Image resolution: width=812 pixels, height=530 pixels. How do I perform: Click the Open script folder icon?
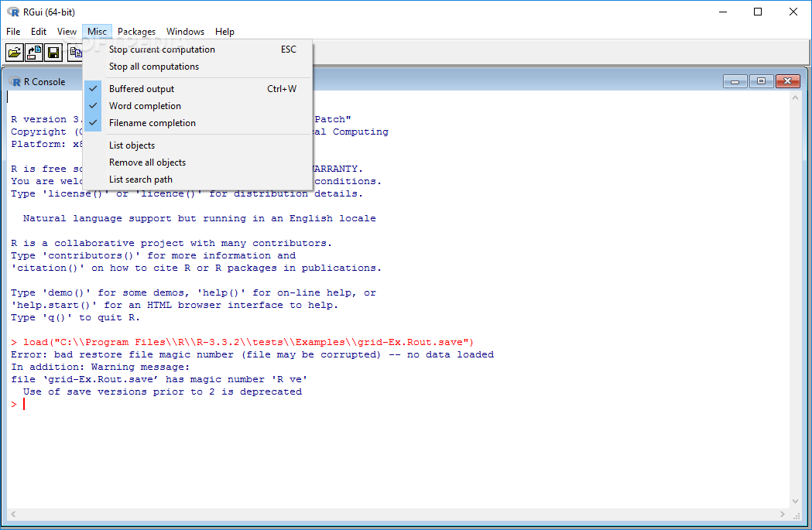(15, 53)
